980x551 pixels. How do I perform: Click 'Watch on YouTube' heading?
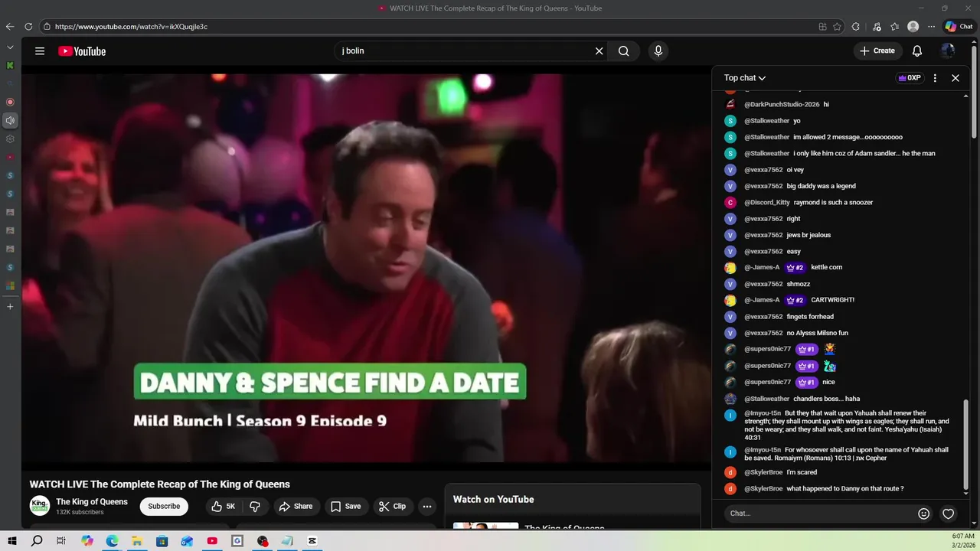tap(494, 500)
